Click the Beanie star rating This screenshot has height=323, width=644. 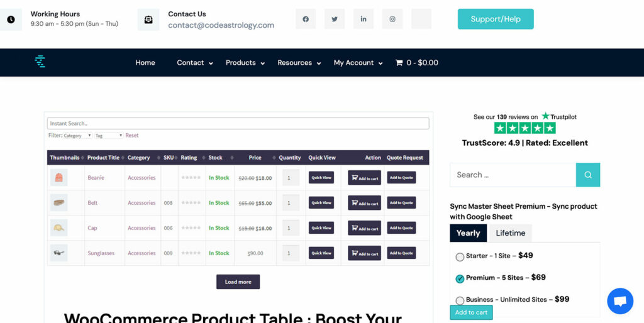[191, 178]
